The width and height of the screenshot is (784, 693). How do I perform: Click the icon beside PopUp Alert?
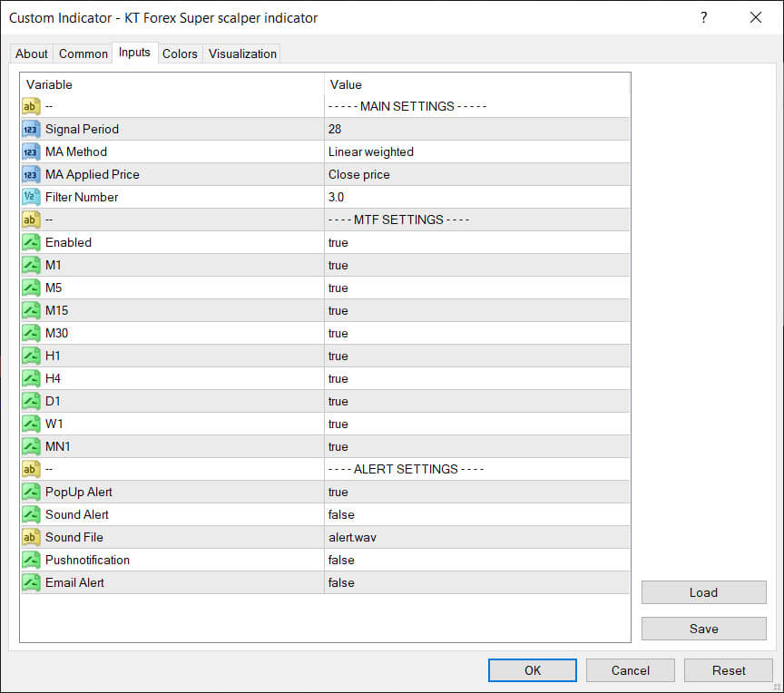pyautogui.click(x=31, y=493)
